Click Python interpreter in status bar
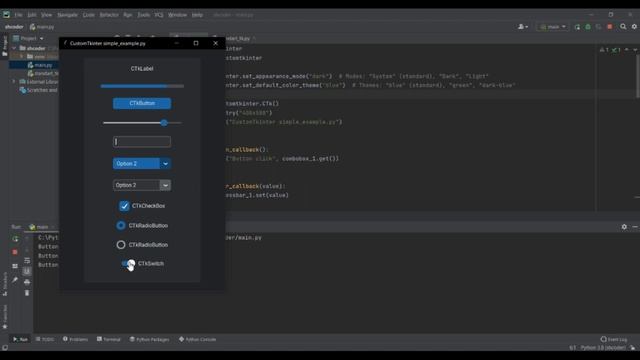 coord(603,348)
